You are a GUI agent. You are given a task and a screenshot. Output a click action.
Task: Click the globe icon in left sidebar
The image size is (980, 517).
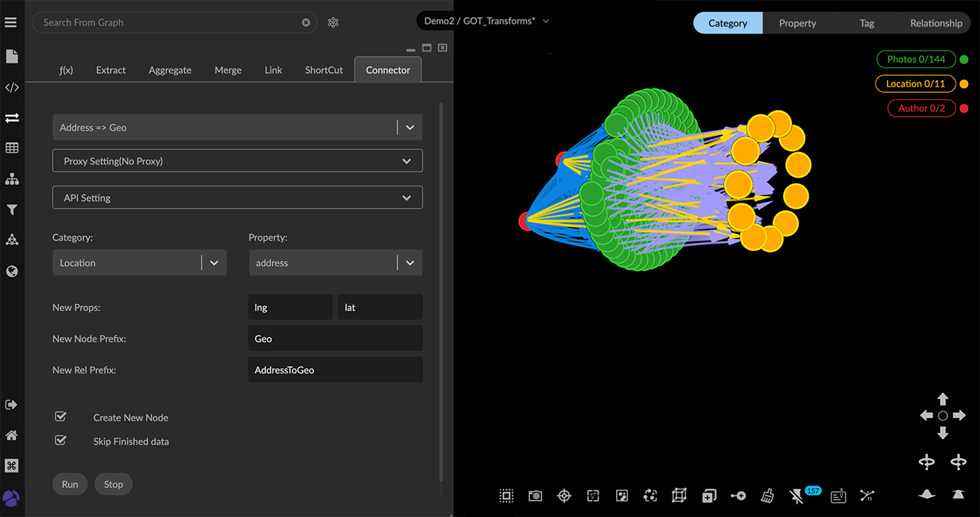[x=12, y=271]
